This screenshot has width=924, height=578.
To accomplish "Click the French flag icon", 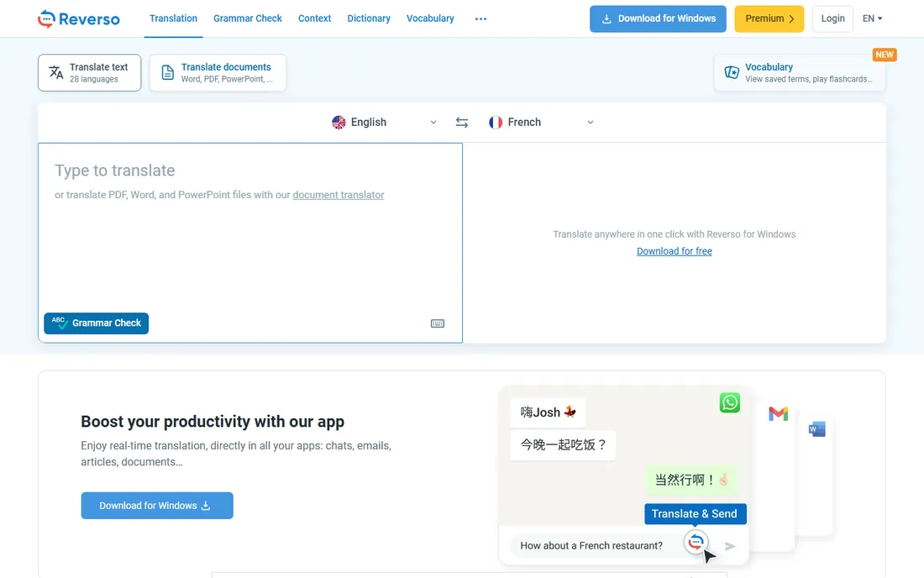I will click(x=496, y=122).
